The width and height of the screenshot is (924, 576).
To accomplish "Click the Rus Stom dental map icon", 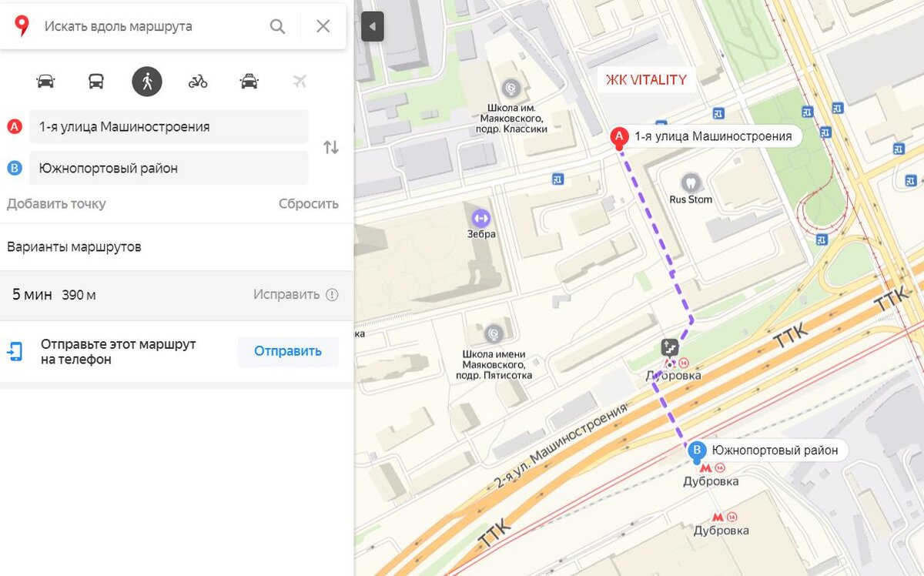I will (x=691, y=183).
